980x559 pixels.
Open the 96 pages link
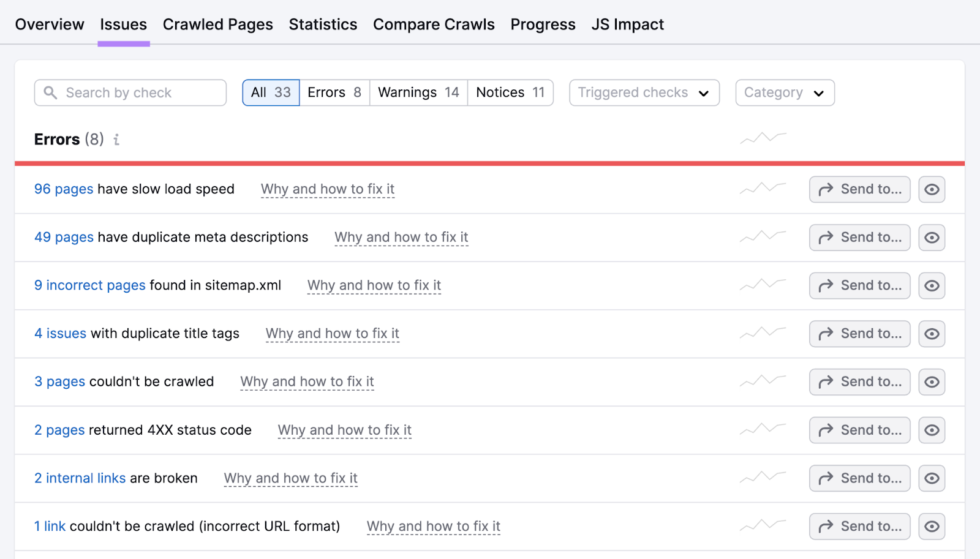[x=63, y=189]
